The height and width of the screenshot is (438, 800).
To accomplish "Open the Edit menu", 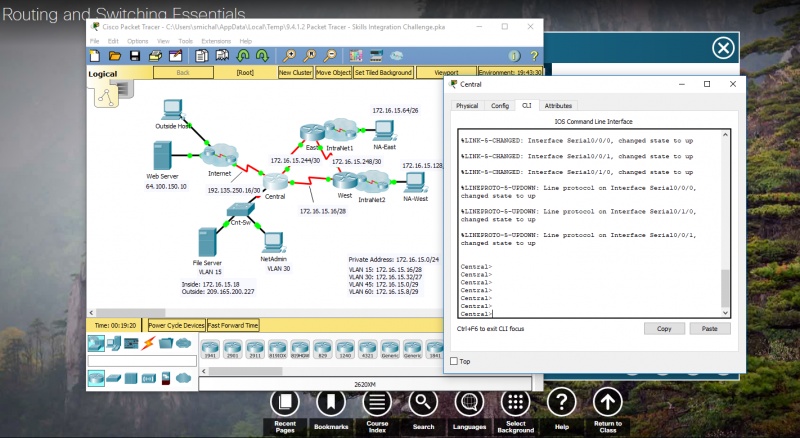I will pyautogui.click(x=113, y=41).
